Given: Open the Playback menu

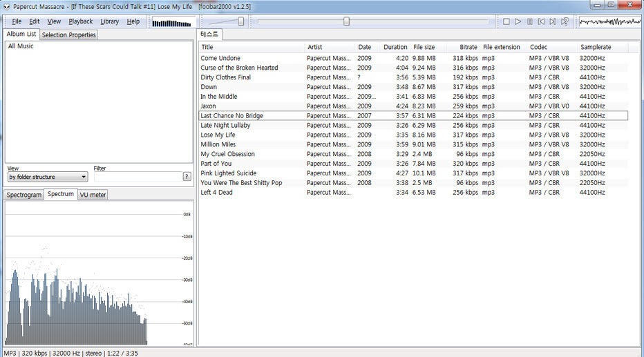Looking at the screenshot, I should point(80,21).
